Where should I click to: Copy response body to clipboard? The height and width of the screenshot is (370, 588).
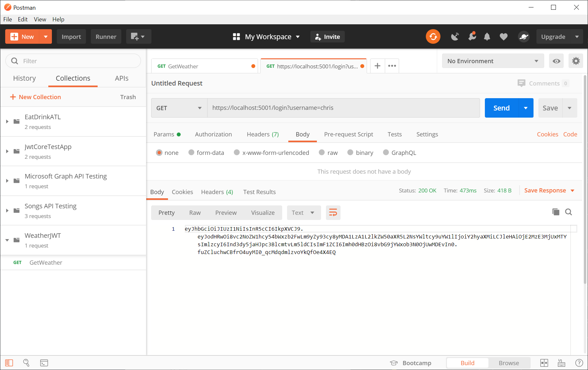pyautogui.click(x=556, y=212)
